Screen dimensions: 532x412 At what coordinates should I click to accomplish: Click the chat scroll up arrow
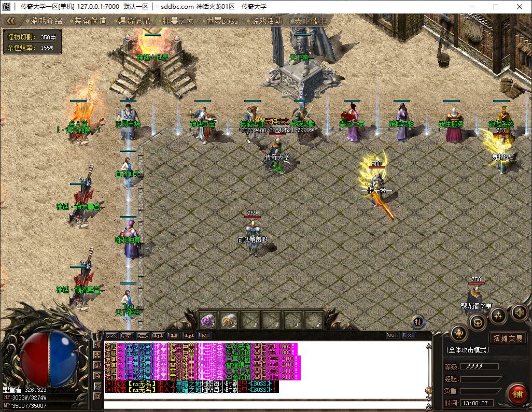pyautogui.click(x=429, y=346)
